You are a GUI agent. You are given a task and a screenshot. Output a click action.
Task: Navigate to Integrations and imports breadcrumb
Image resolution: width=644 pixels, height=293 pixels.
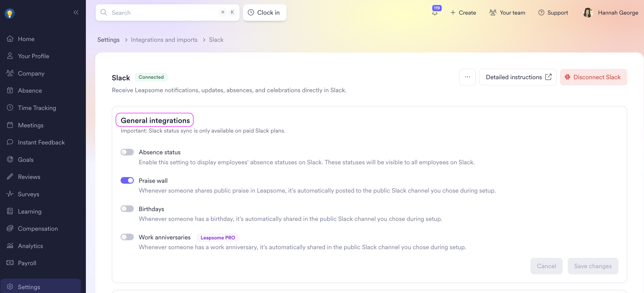tap(164, 40)
